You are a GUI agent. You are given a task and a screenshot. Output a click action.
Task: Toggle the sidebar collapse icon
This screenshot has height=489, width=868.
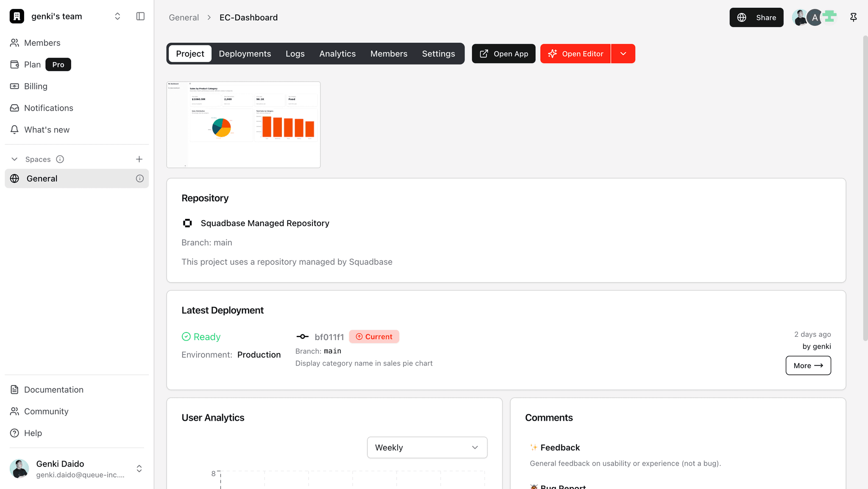coord(140,16)
